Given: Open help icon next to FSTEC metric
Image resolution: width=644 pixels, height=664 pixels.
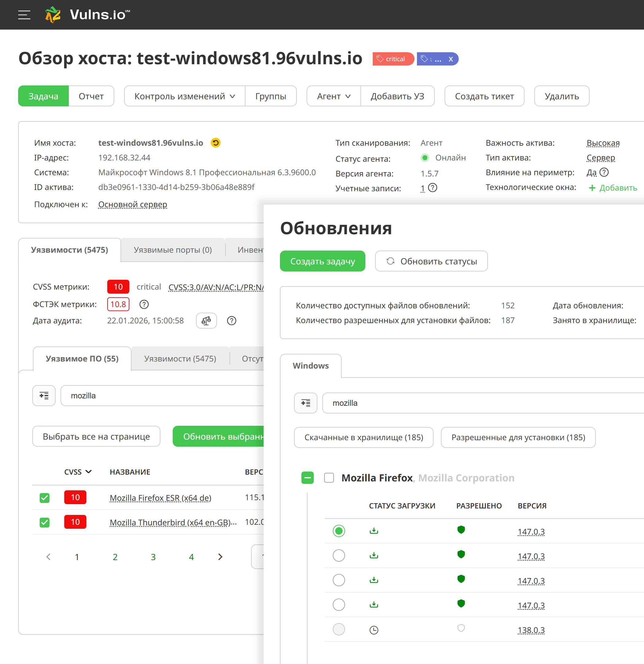Looking at the screenshot, I should pos(144,304).
